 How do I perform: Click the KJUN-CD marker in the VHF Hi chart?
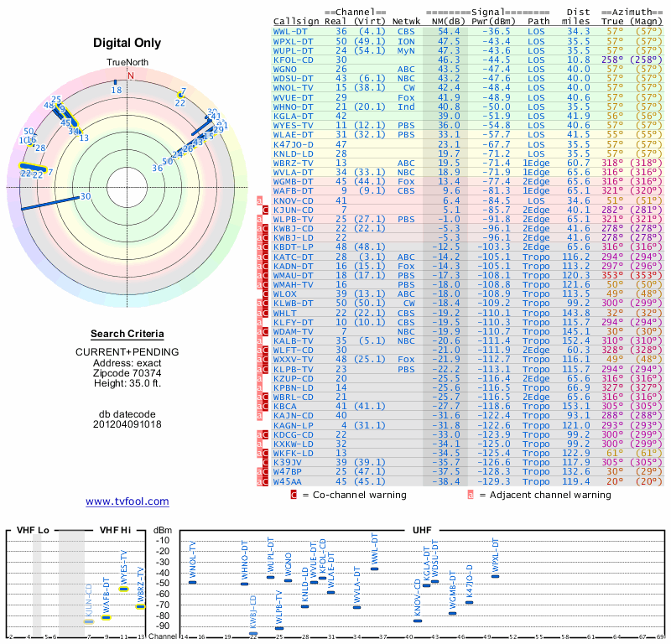[x=89, y=621]
